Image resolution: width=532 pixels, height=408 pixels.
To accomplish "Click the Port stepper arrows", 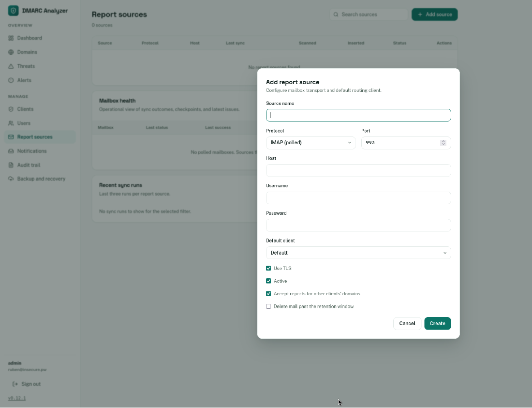I will click(443, 143).
